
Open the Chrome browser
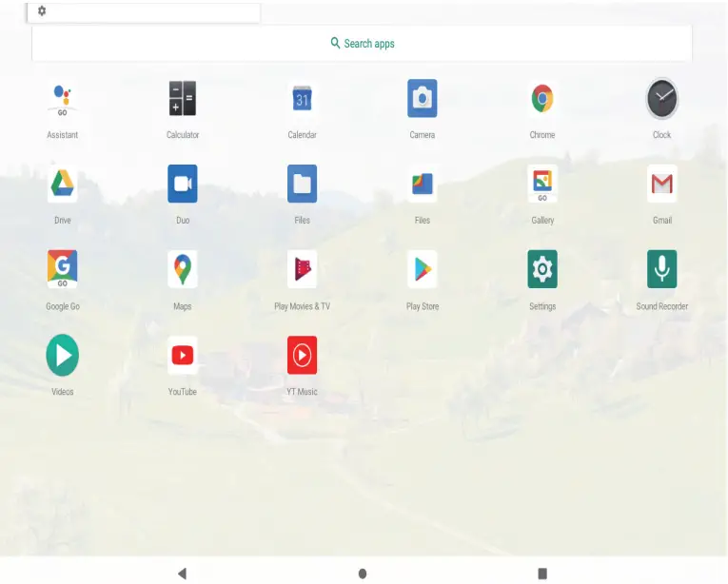pyautogui.click(x=542, y=98)
